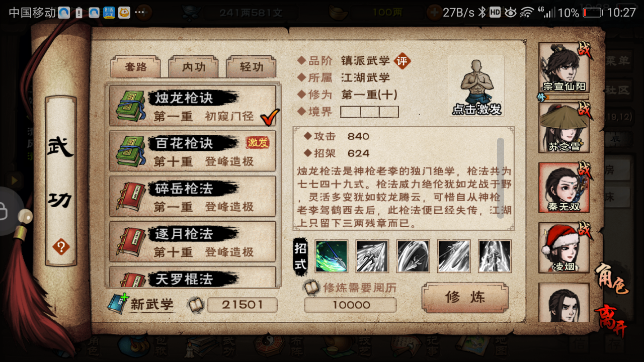Open the orange question mark help icon

(61, 247)
